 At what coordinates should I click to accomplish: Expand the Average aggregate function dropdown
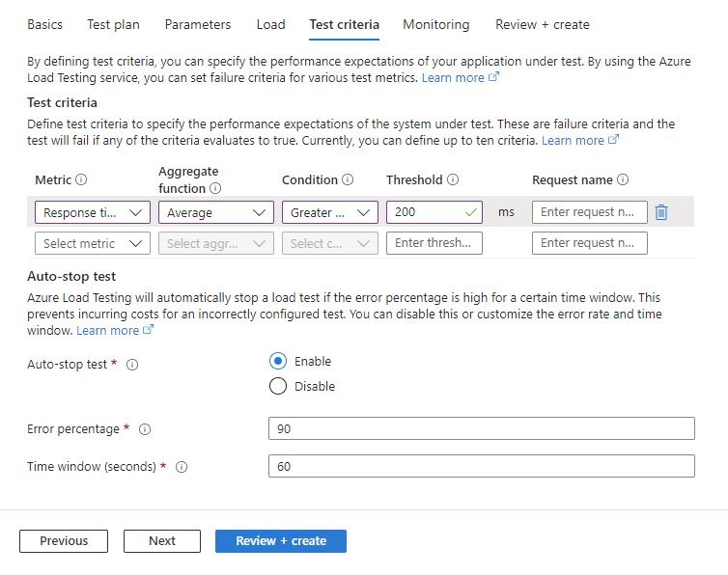click(216, 212)
